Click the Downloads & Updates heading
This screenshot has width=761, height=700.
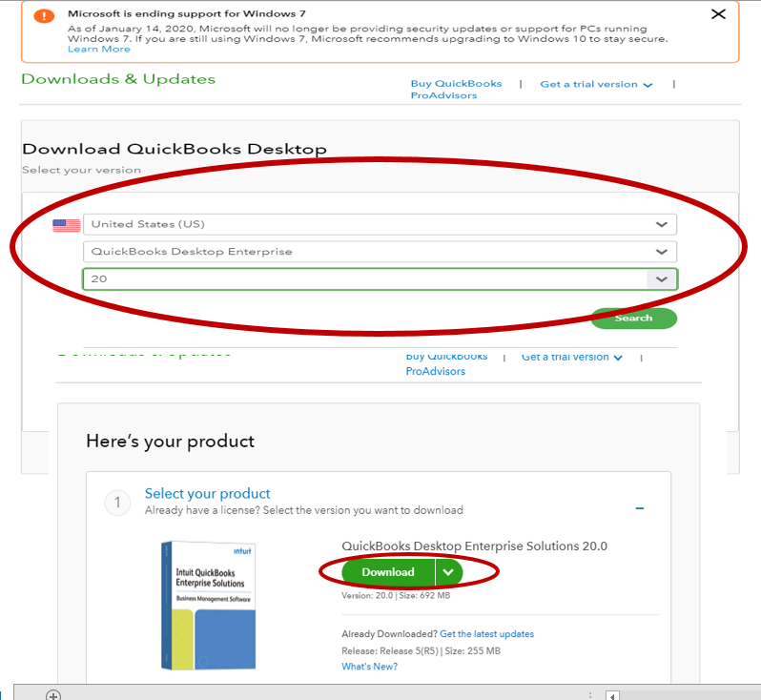(118, 79)
